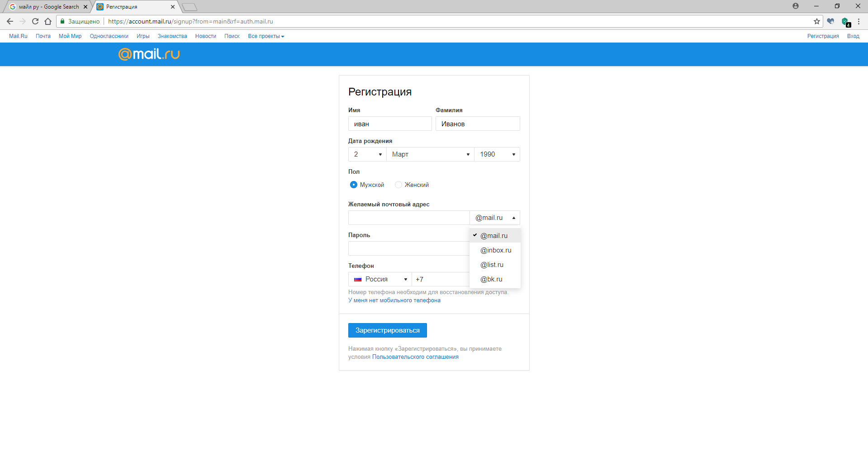Choose @list.ru from the domain list
This screenshot has width=868, height=457.
495,265
